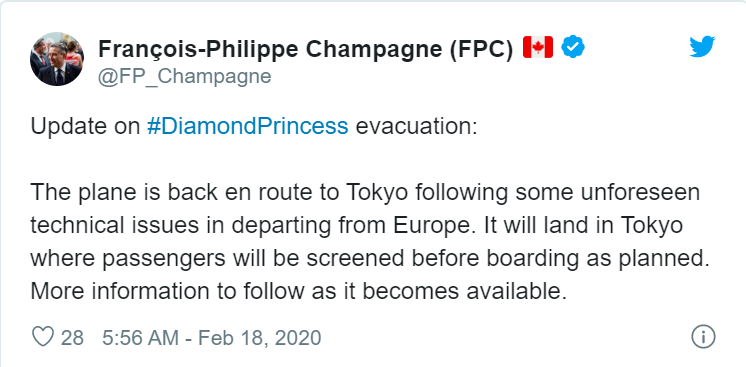Click the blue verified badge
Screen dimensions: 746x367
click(x=573, y=47)
